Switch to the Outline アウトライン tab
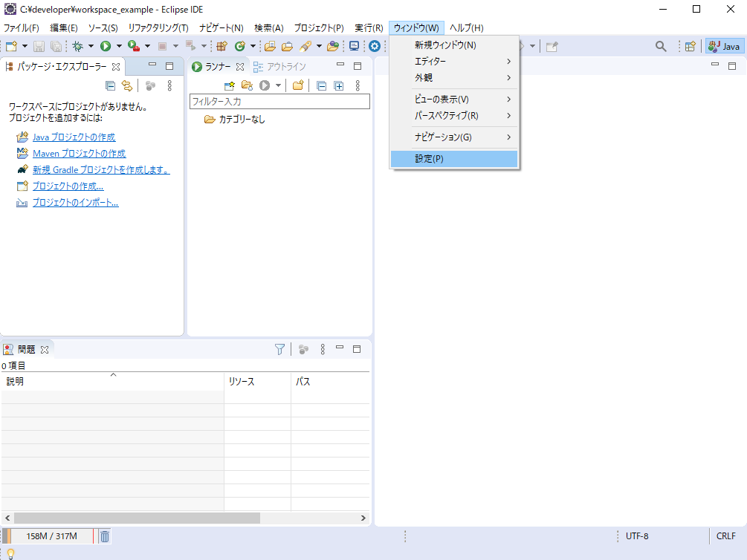747x560 pixels. (x=279, y=67)
